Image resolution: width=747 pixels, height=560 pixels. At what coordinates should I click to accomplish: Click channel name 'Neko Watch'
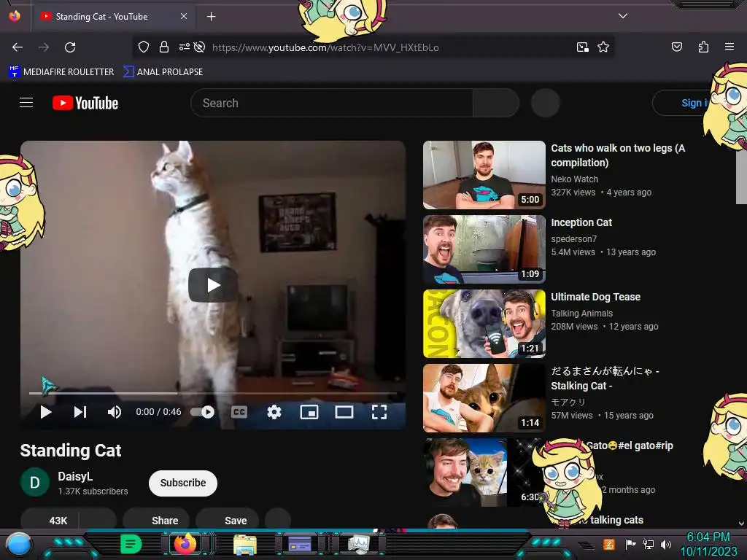(575, 179)
